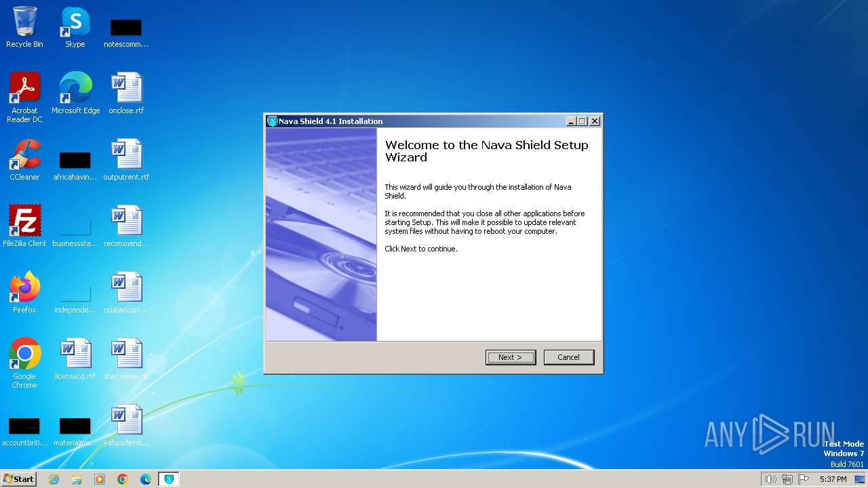Select the recommend document icon

coord(126,226)
